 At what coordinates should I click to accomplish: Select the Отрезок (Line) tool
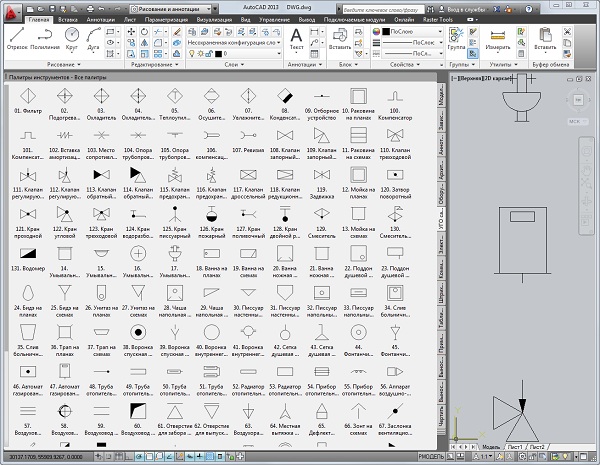pyautogui.click(x=16, y=38)
